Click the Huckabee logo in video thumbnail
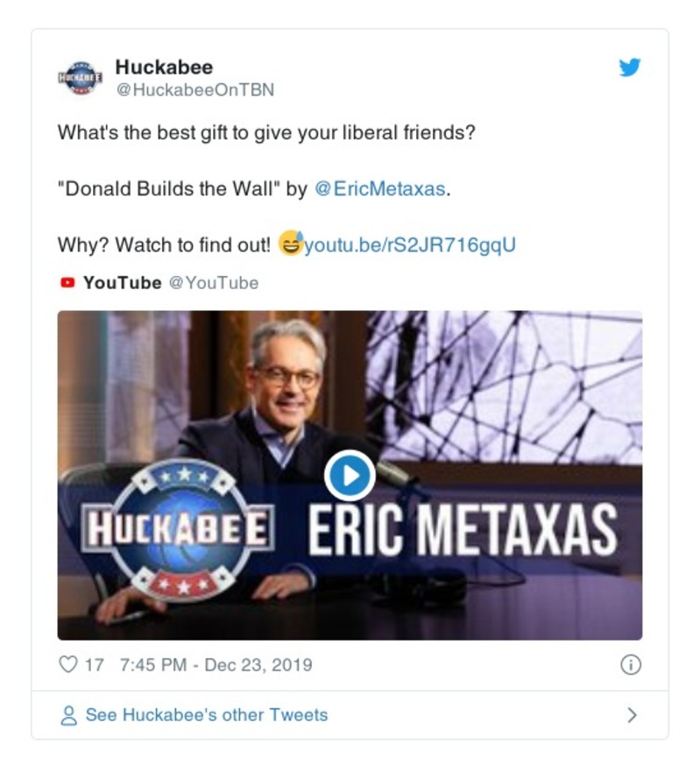 click(x=178, y=529)
